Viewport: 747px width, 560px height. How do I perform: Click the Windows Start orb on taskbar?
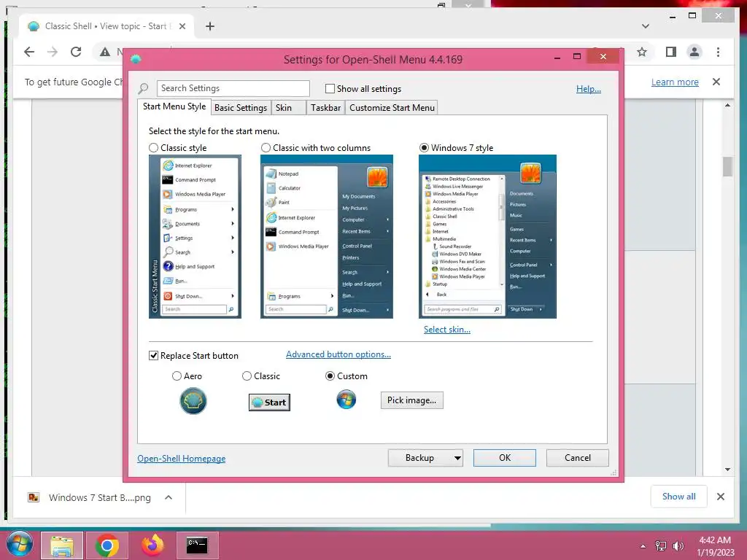tap(20, 544)
